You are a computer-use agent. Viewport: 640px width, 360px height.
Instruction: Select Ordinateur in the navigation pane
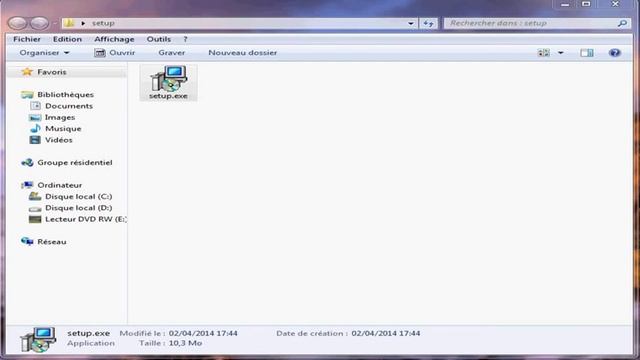tap(60, 185)
